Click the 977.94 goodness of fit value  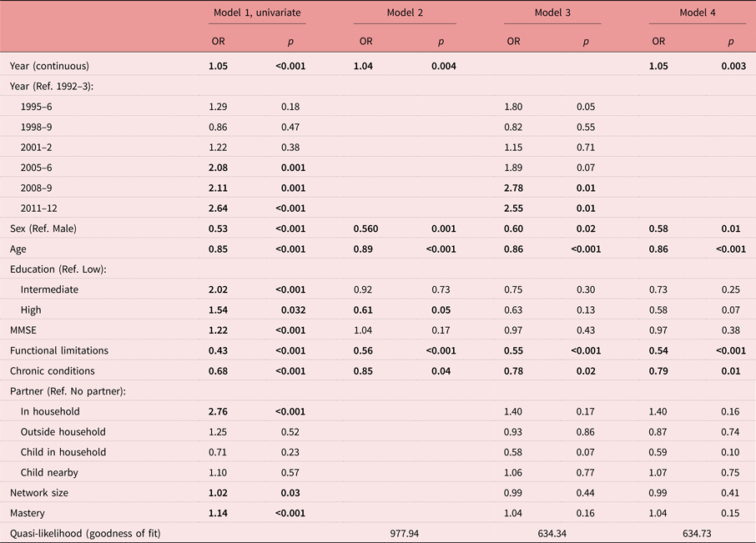coord(407,533)
